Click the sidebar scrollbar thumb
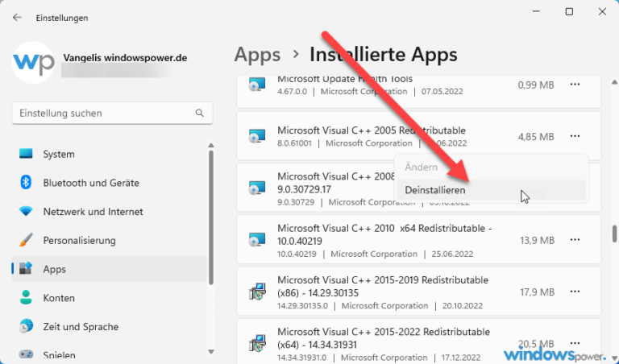 coord(211,217)
